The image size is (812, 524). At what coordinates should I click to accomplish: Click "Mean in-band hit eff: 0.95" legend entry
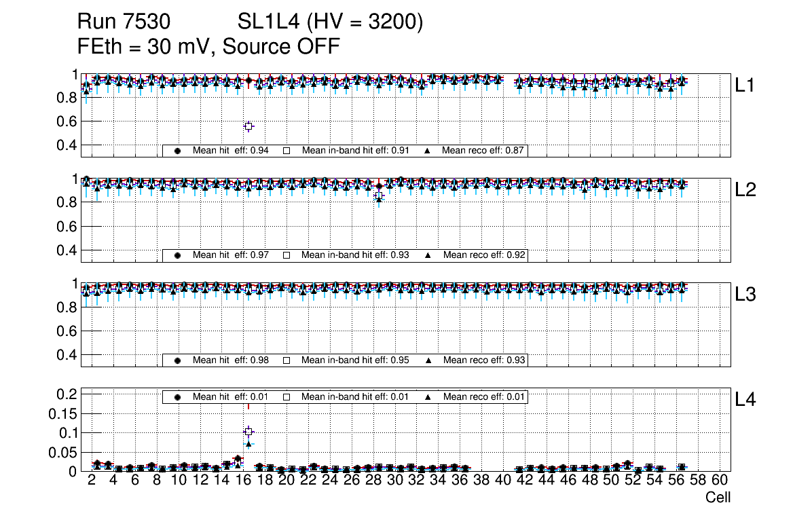click(x=354, y=360)
